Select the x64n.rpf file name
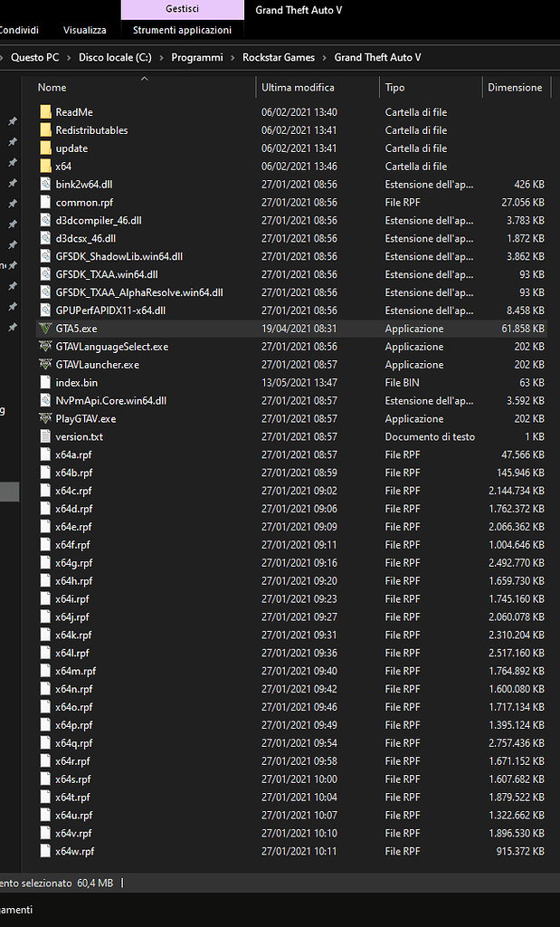Viewport: 560px width, 927px height. 74,689
